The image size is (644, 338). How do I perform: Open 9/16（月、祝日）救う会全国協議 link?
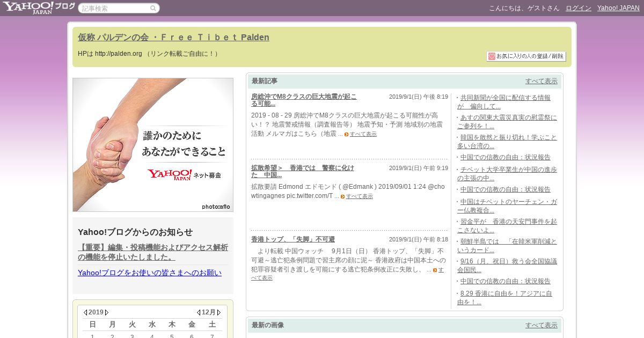coord(508,266)
